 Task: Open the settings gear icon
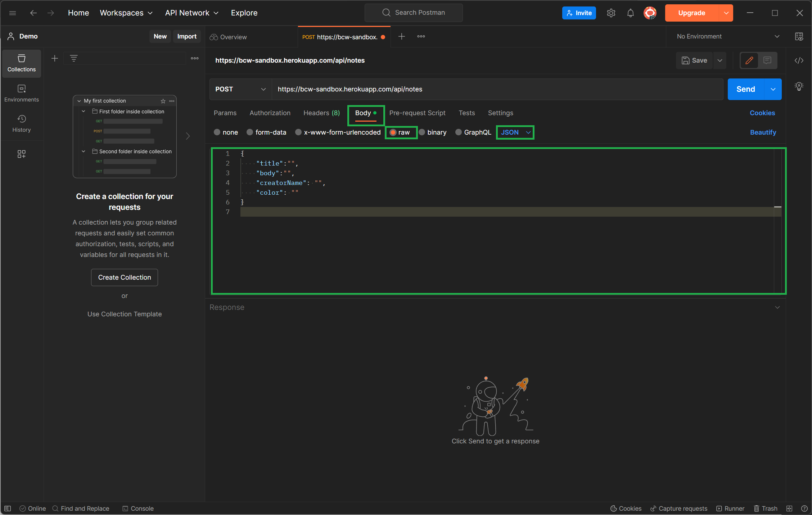coord(611,13)
